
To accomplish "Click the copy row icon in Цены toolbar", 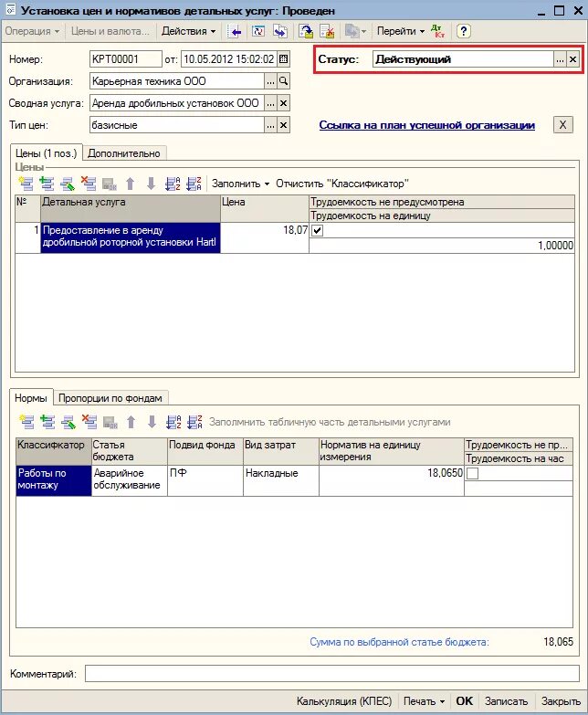I will 47,184.
